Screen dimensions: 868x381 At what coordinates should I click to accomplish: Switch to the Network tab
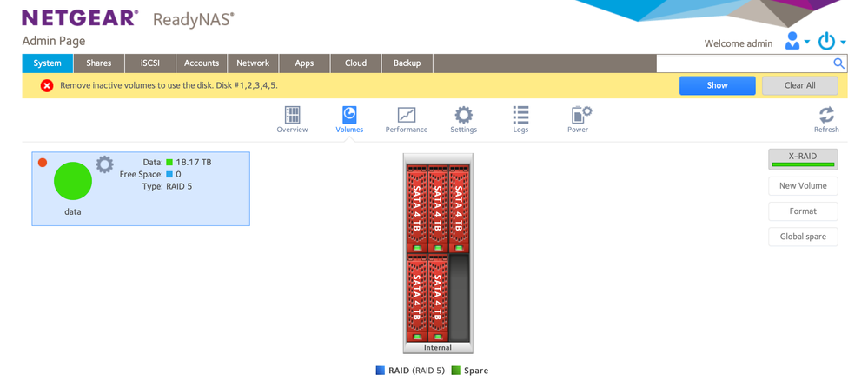click(x=253, y=63)
